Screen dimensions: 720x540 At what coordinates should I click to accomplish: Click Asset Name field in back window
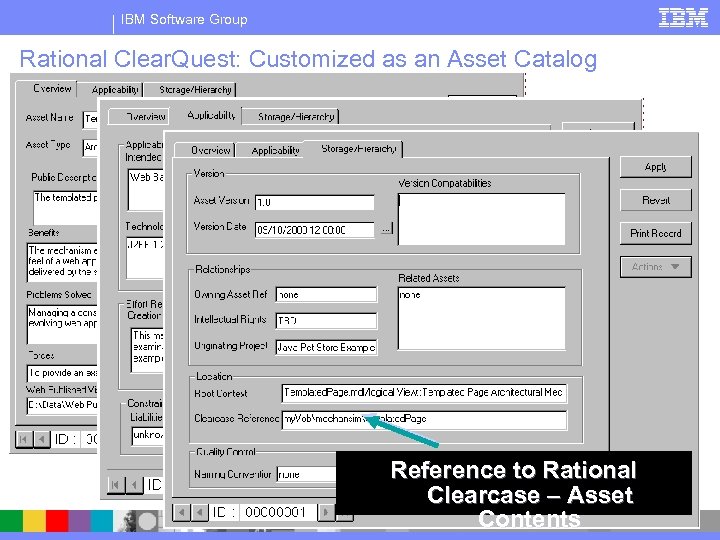[x=90, y=119]
